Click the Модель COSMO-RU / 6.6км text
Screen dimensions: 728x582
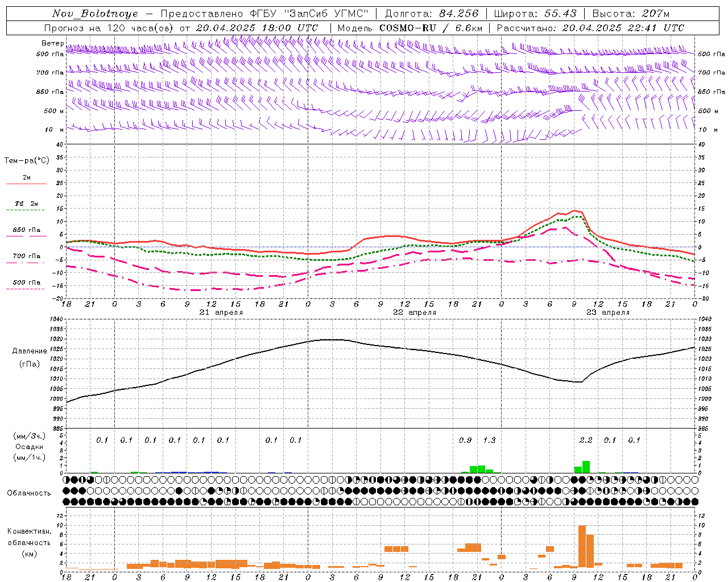tap(410, 28)
